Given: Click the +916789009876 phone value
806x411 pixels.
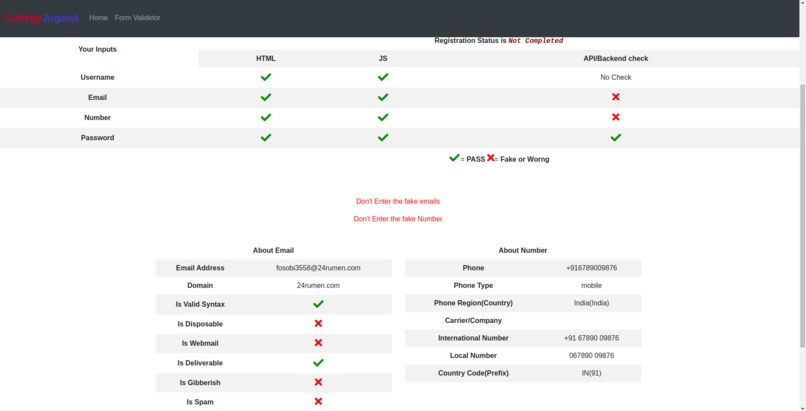Looking at the screenshot, I should click(x=592, y=268).
